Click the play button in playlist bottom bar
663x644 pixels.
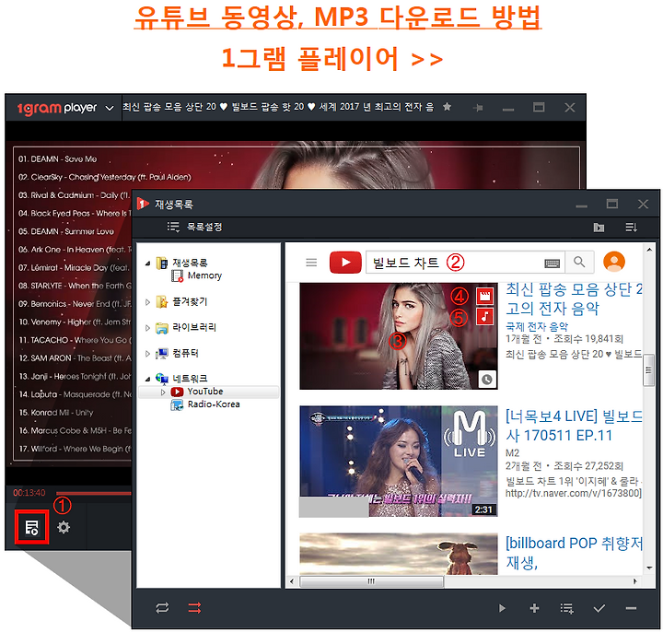coord(502,608)
